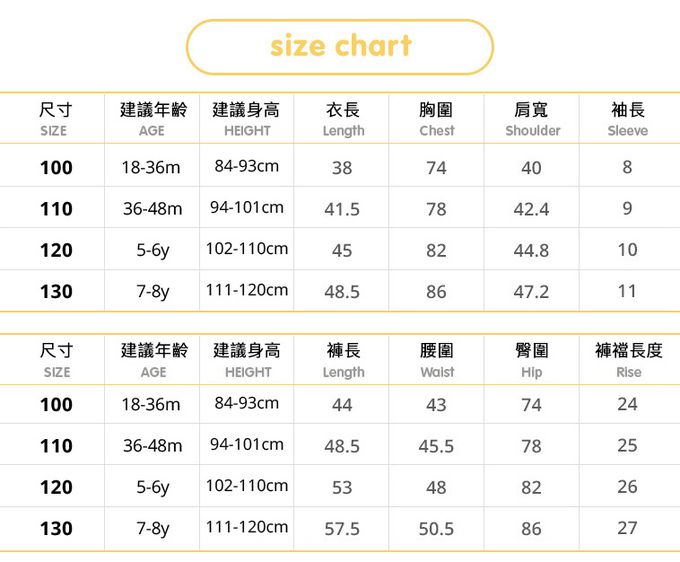Click the 褲長 Length header in bottom table
The image size is (680, 562).
point(343,360)
